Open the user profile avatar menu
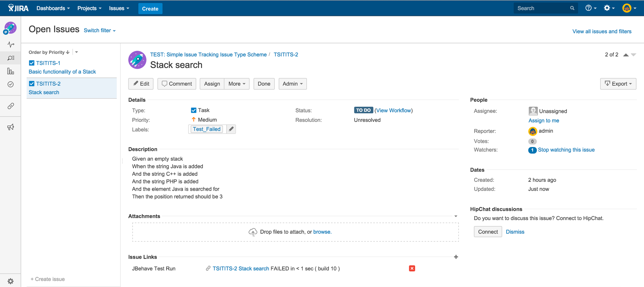 (629, 8)
